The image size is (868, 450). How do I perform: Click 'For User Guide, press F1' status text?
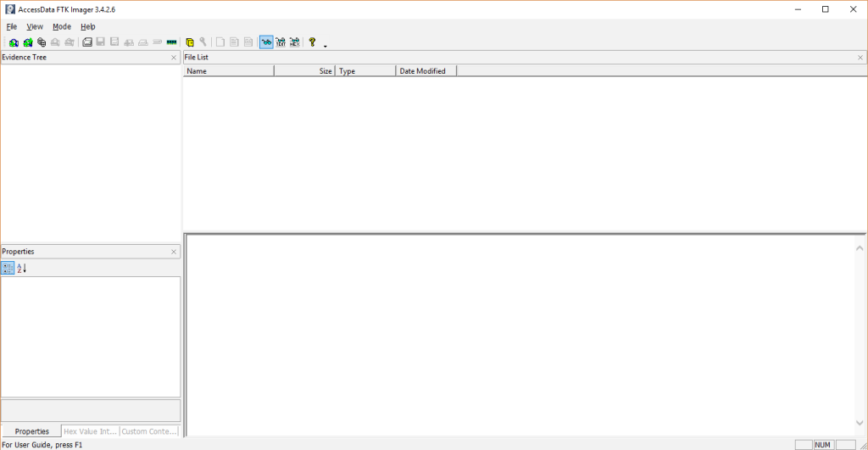(x=42, y=445)
